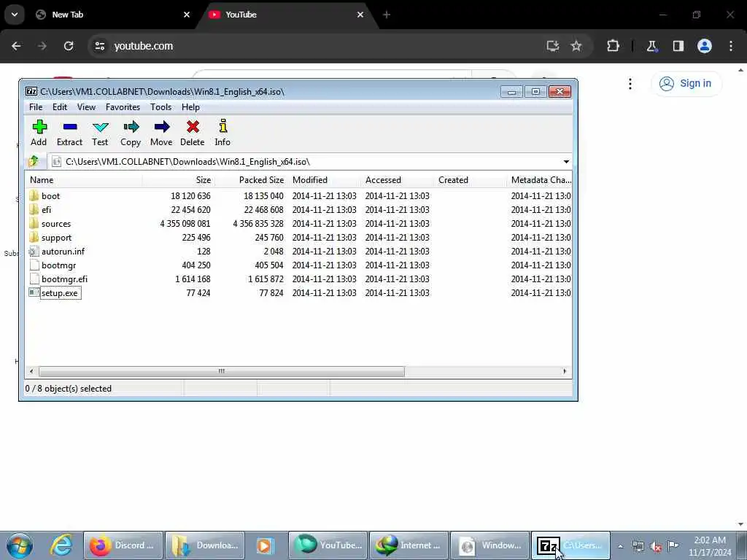Close the New Tab tab
The height and width of the screenshot is (560, 747).
point(187,15)
